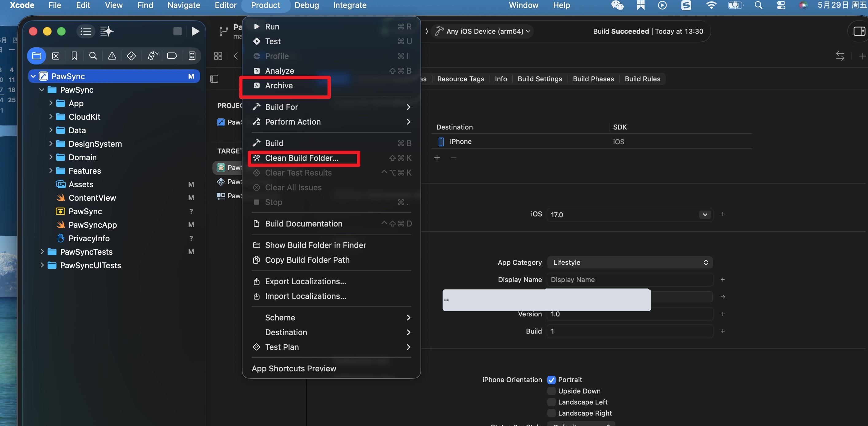The width and height of the screenshot is (868, 426).
Task: Collapse the PawSync group folder
Action: coord(42,90)
